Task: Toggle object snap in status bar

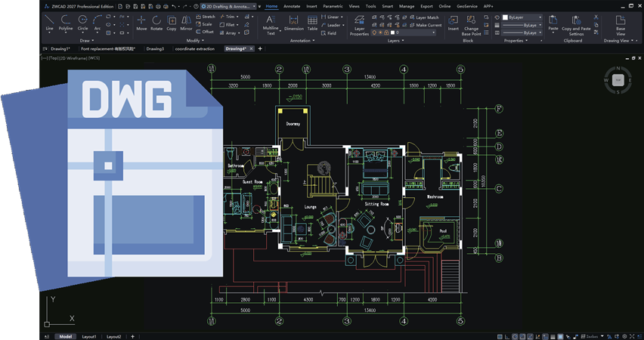Action: [x=522, y=337]
